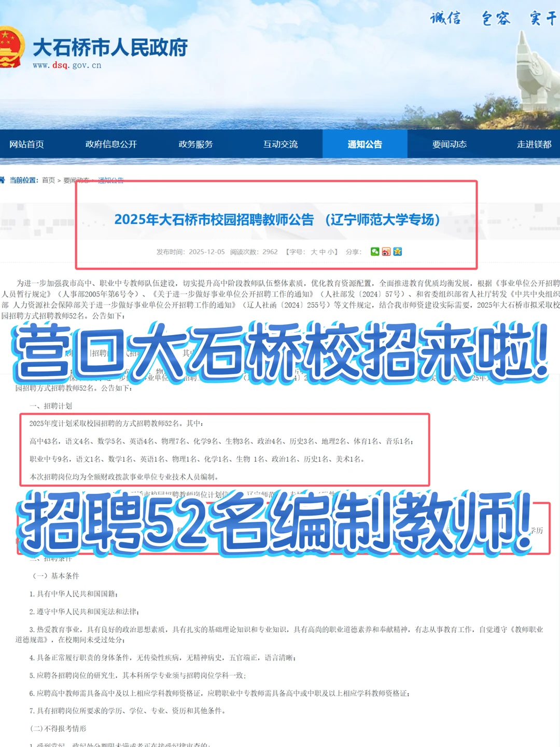
Task: Select 小 font size option
Action: 331,251
